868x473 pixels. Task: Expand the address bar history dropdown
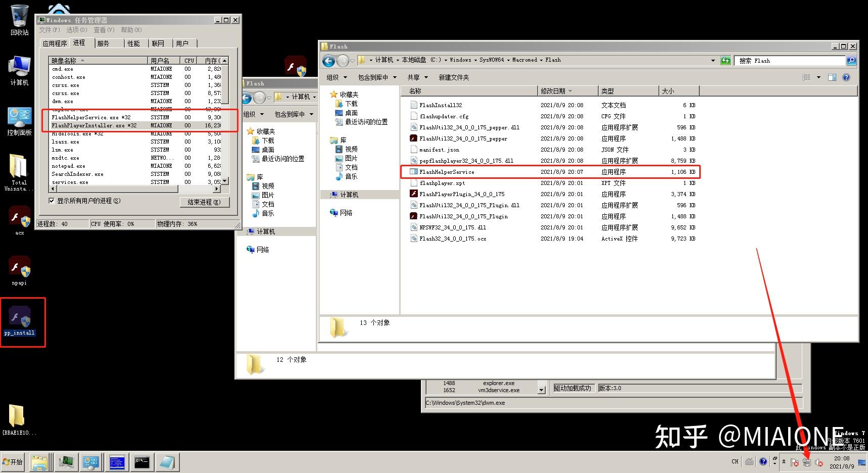pyautogui.click(x=713, y=61)
